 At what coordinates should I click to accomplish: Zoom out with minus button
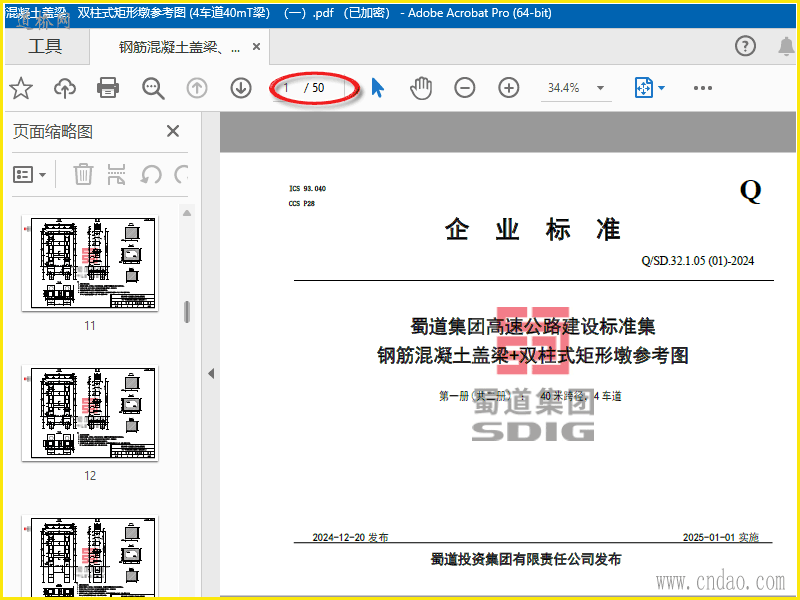(464, 88)
